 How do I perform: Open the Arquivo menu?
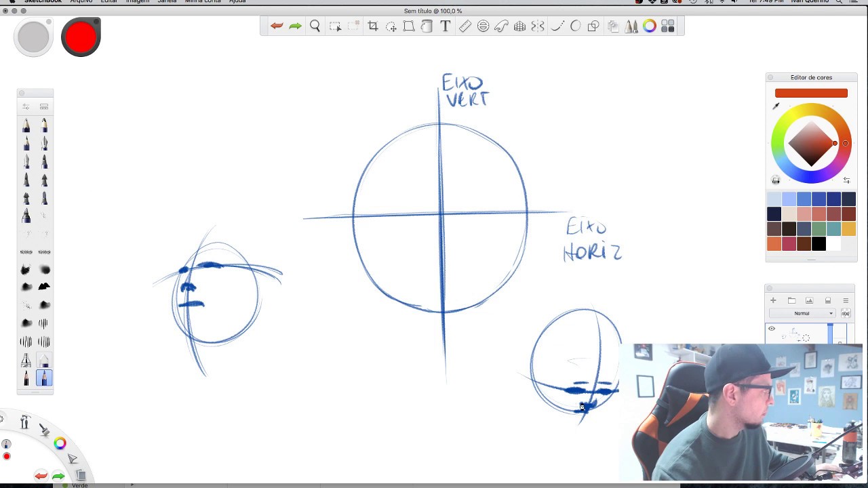(81, 2)
